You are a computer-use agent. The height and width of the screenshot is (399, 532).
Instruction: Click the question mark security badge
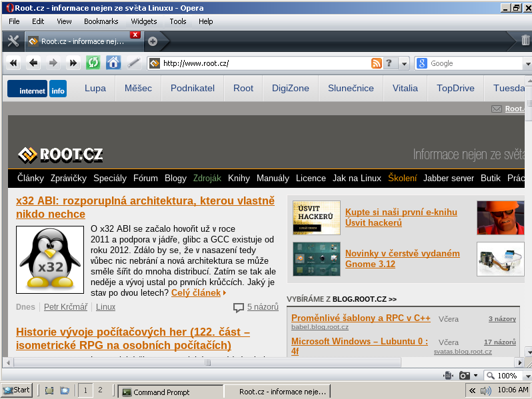tap(389, 63)
